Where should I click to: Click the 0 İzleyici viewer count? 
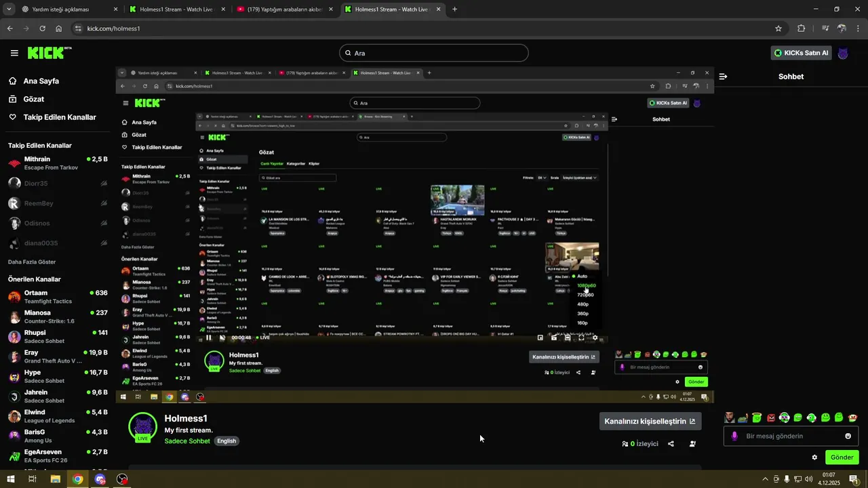pyautogui.click(x=640, y=444)
